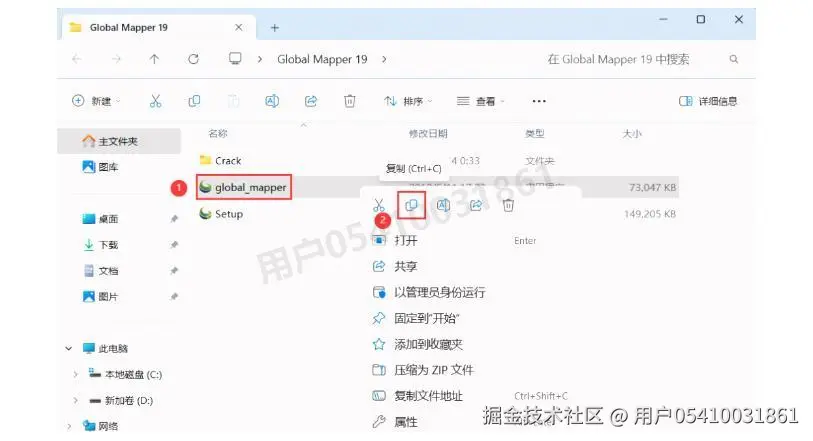Go forward with the right arrow
The image size is (813, 441).
click(x=116, y=59)
